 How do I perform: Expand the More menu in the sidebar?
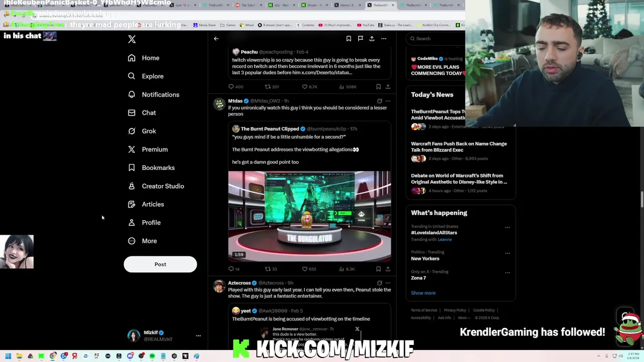[142, 241]
